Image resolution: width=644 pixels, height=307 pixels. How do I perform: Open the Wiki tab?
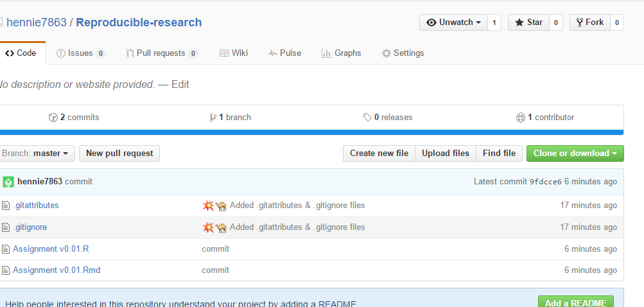pyautogui.click(x=234, y=53)
